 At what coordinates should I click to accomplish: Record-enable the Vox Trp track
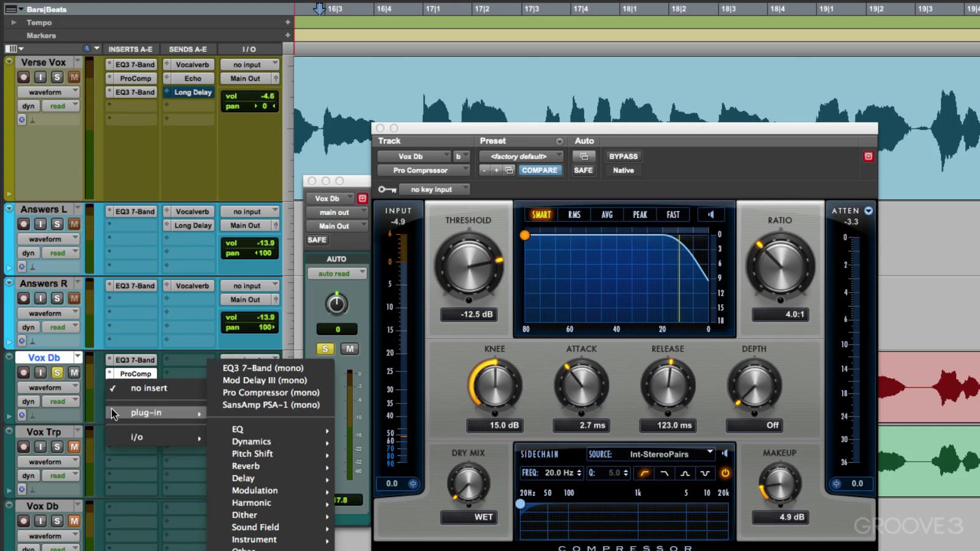tap(23, 447)
